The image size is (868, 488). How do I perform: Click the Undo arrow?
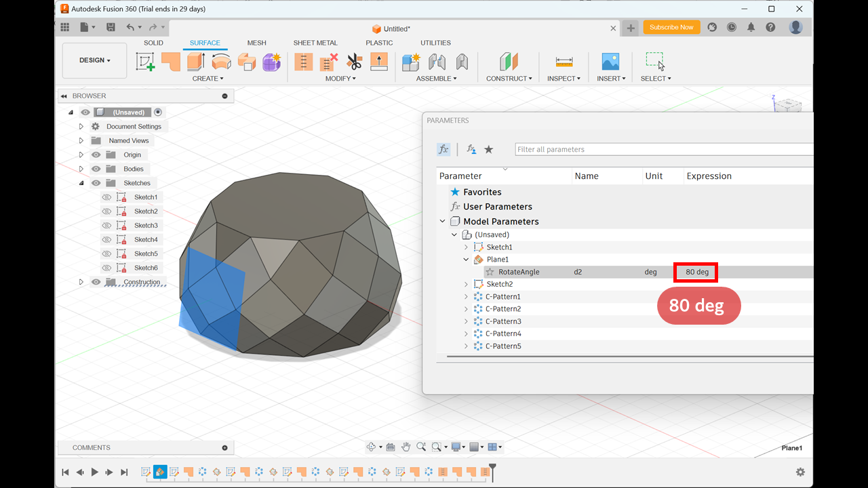(x=130, y=27)
